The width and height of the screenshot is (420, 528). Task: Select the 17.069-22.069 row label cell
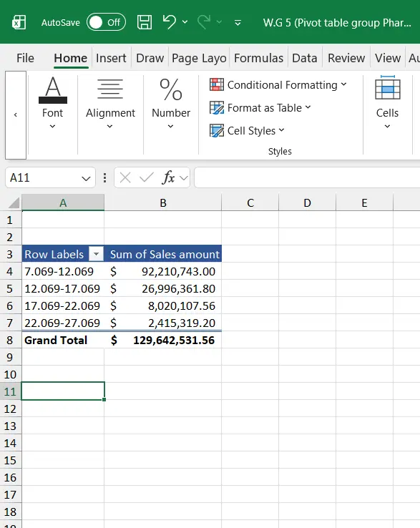[63, 305]
